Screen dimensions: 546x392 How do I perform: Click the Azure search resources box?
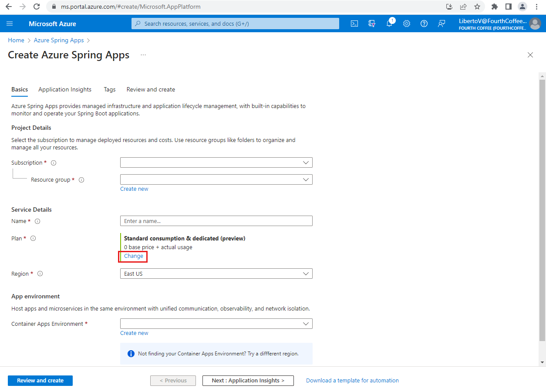235,24
